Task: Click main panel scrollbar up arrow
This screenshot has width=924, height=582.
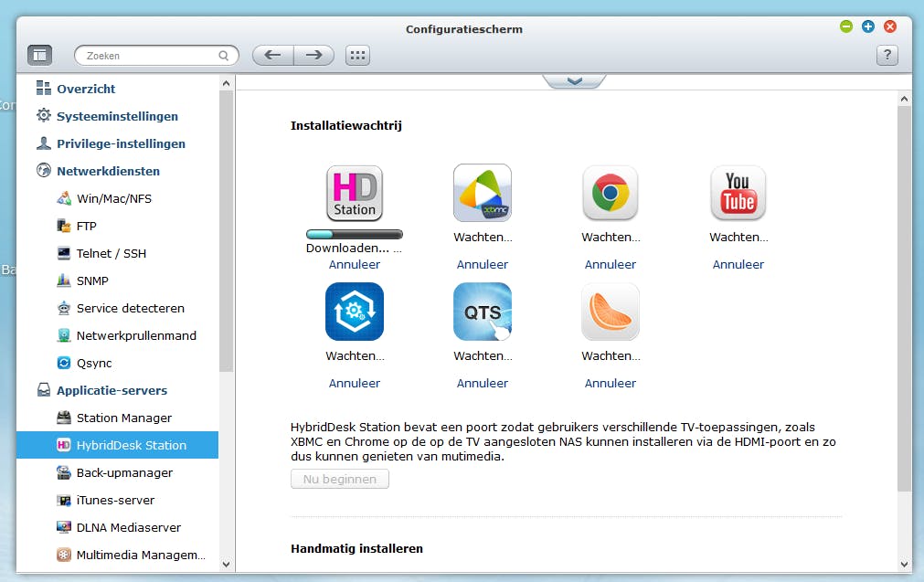Action: click(905, 99)
